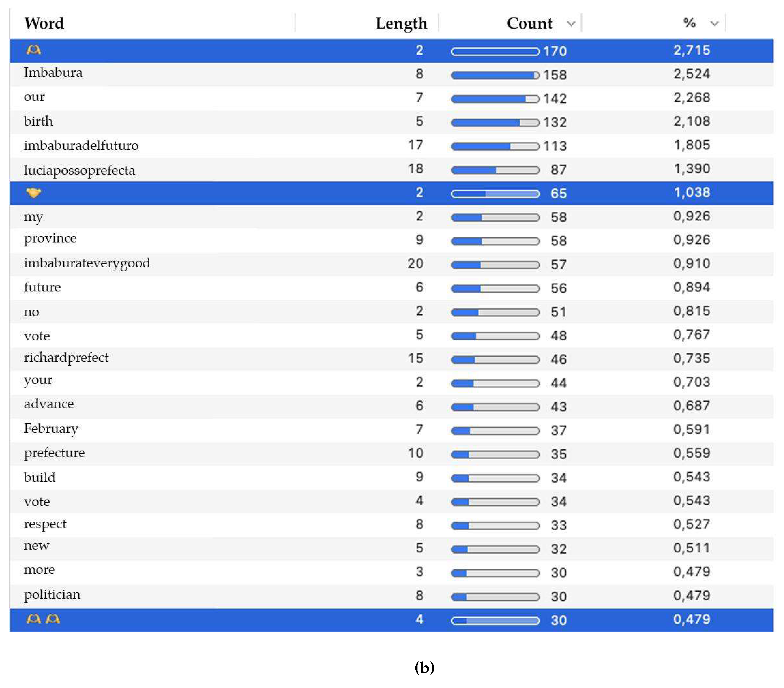The image size is (784, 688).
Task: Click the Word column header
Action: pos(44,23)
